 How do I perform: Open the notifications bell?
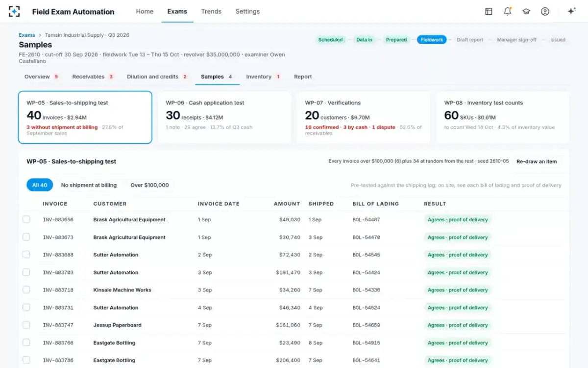(x=508, y=11)
